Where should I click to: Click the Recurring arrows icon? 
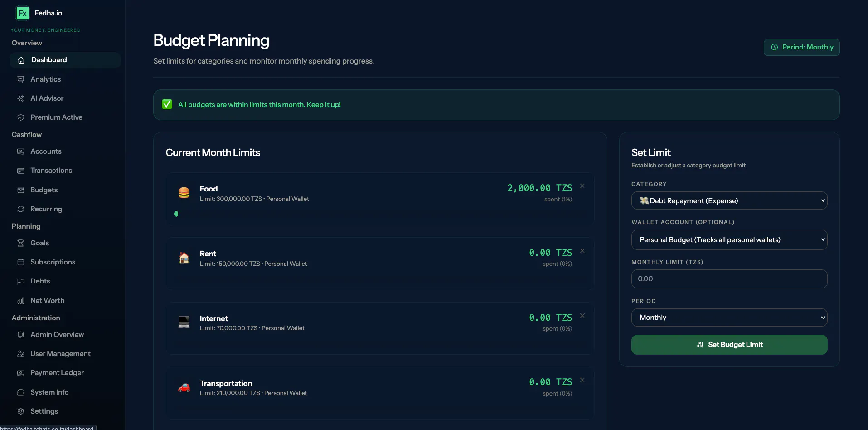click(21, 209)
